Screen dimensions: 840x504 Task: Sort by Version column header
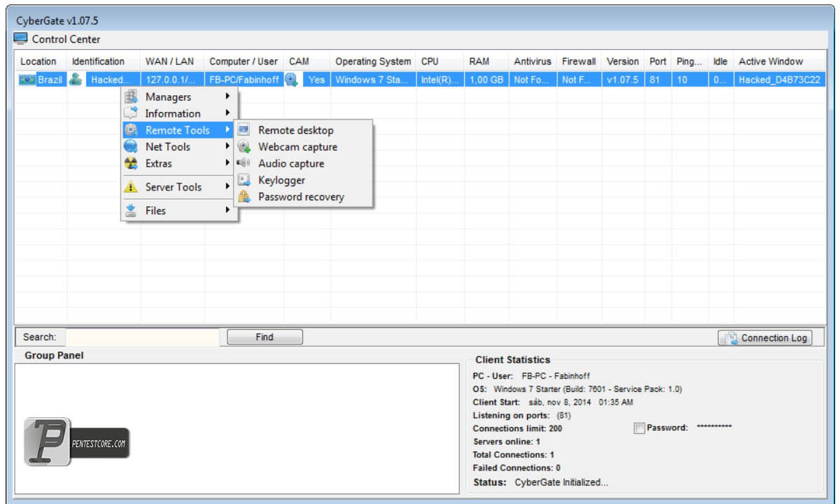tap(622, 62)
